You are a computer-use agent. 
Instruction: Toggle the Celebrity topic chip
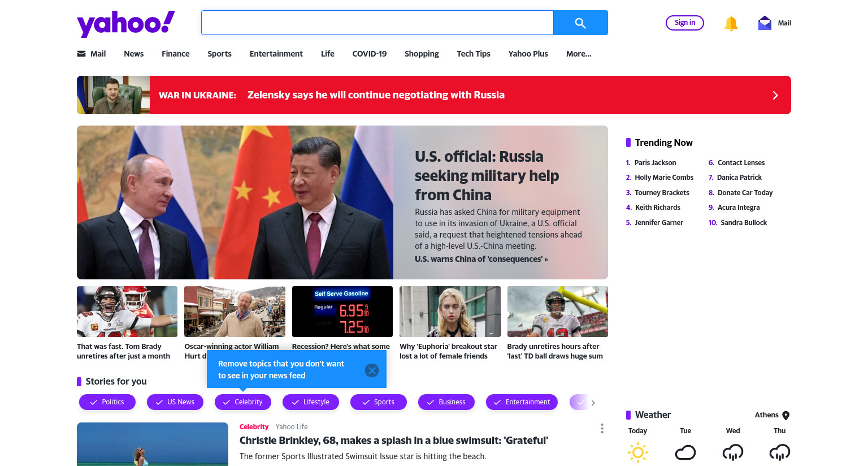243,402
